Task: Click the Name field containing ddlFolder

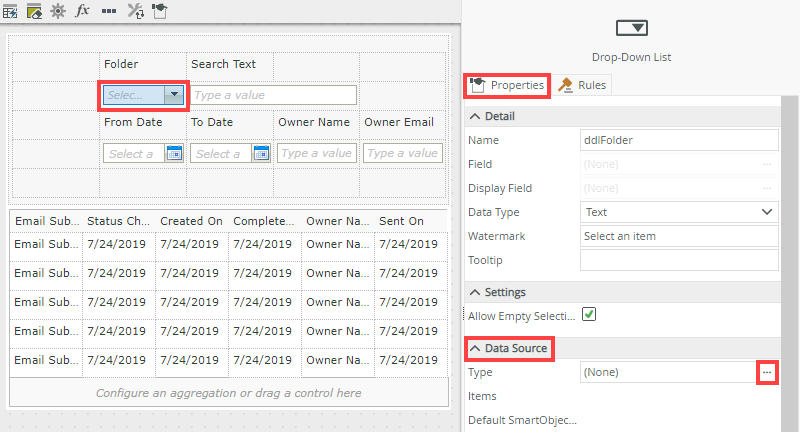Action: point(679,140)
